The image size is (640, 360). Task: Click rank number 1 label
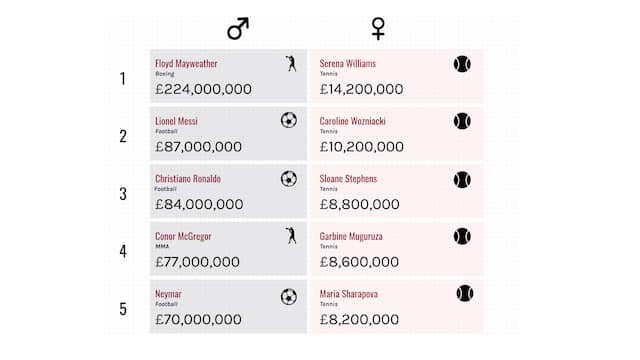(122, 78)
